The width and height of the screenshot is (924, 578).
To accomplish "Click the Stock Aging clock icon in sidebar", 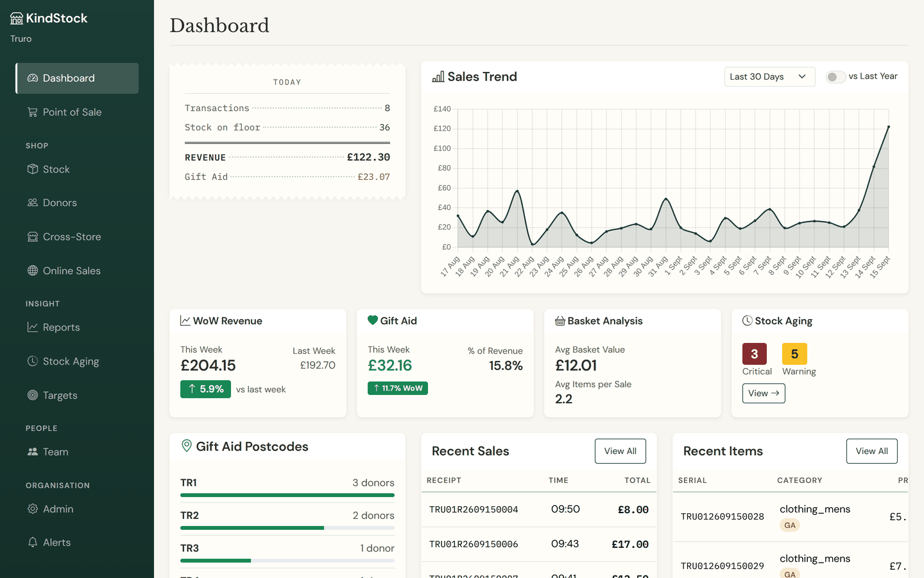I will 33,361.
